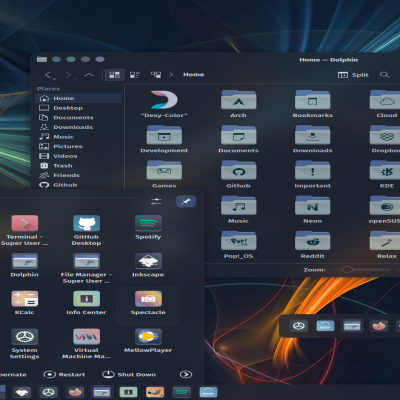Launch Spotify from the app launcher
This screenshot has height=400, width=400.
point(148,228)
